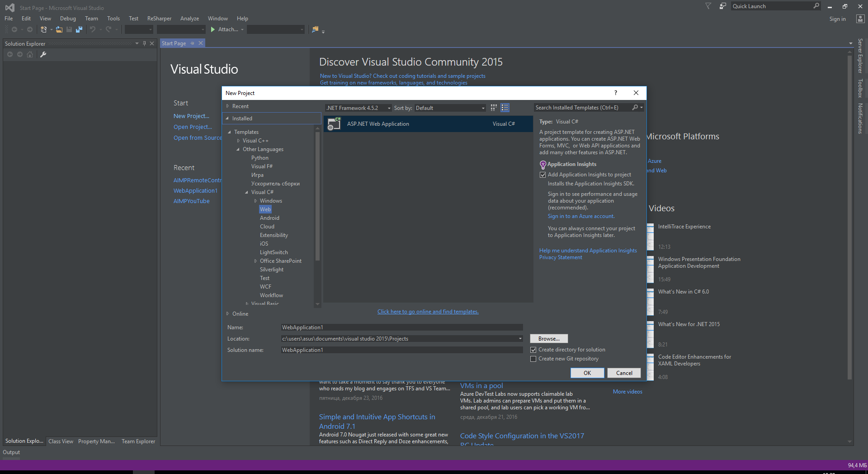Expand the Recent section in New Project
868x474 pixels.
click(x=227, y=106)
